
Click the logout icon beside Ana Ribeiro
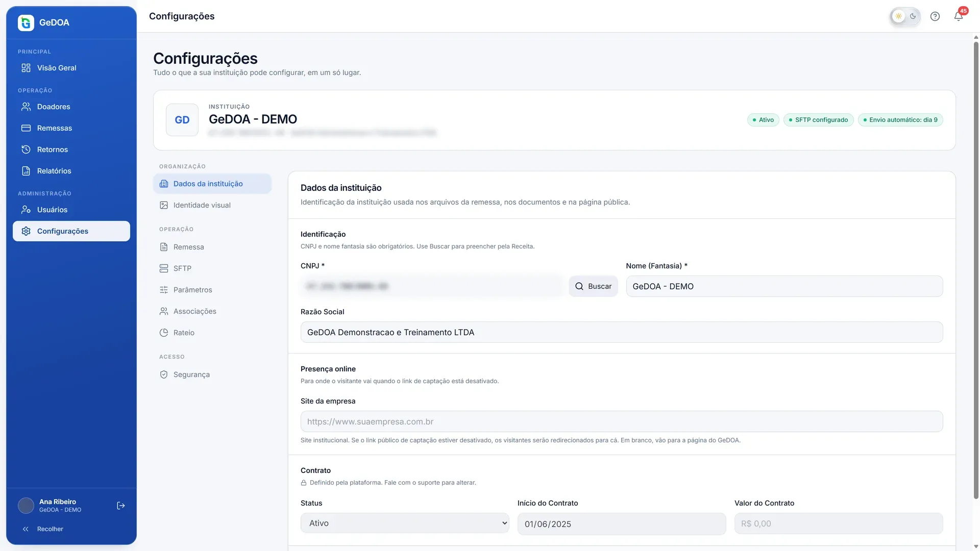click(x=121, y=506)
